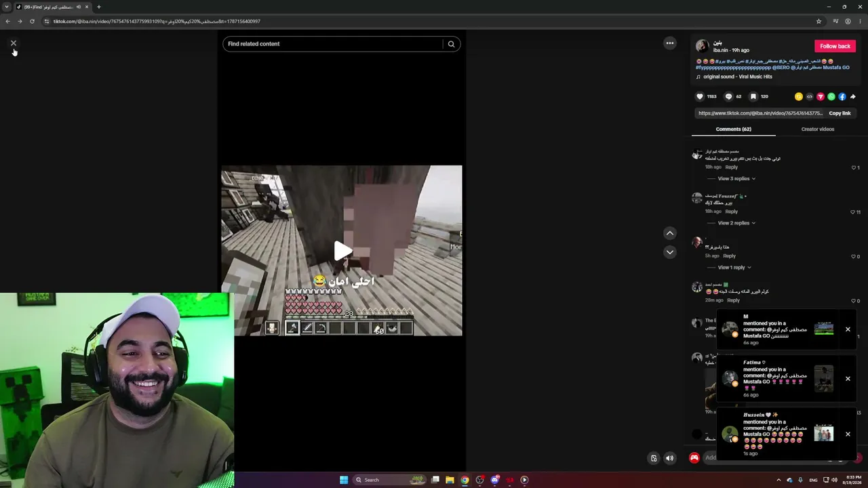The width and height of the screenshot is (868, 488).
Task: Like the 5h ago comment
Action: click(854, 256)
